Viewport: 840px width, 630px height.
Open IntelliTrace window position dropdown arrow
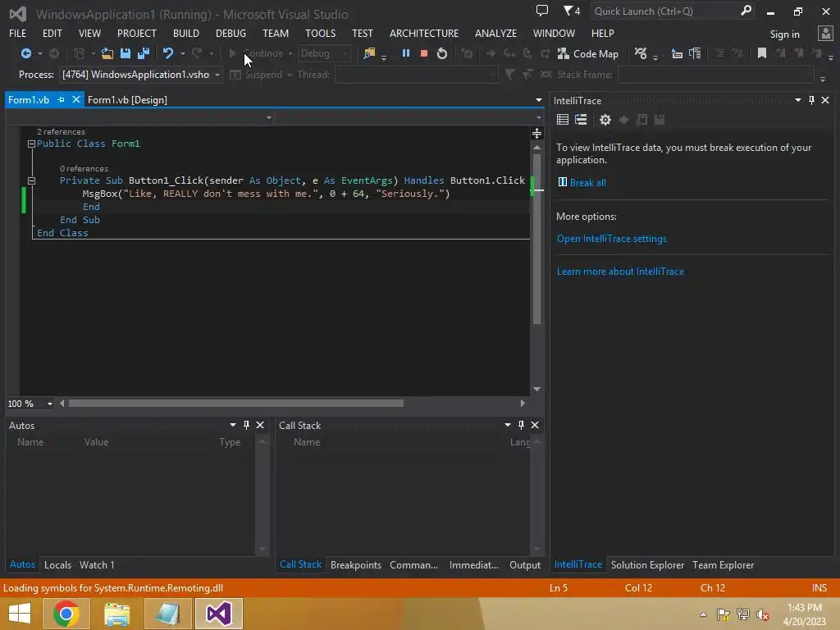[797, 100]
